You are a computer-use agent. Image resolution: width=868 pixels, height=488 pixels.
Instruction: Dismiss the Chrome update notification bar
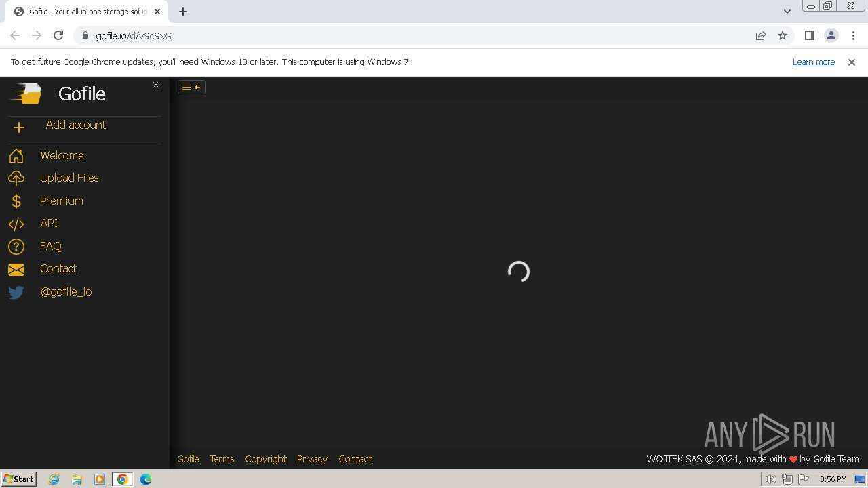tap(852, 62)
